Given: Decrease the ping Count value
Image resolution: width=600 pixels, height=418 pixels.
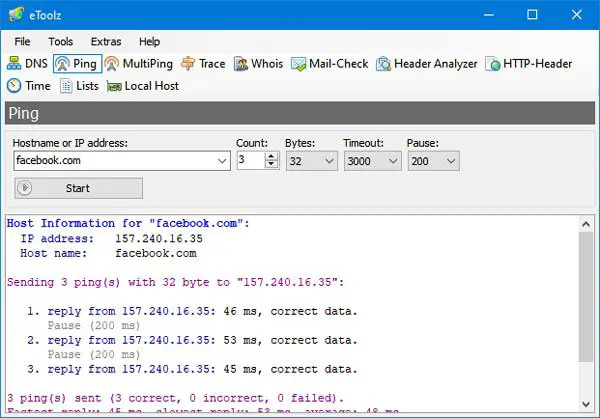Looking at the screenshot, I should click(x=271, y=165).
